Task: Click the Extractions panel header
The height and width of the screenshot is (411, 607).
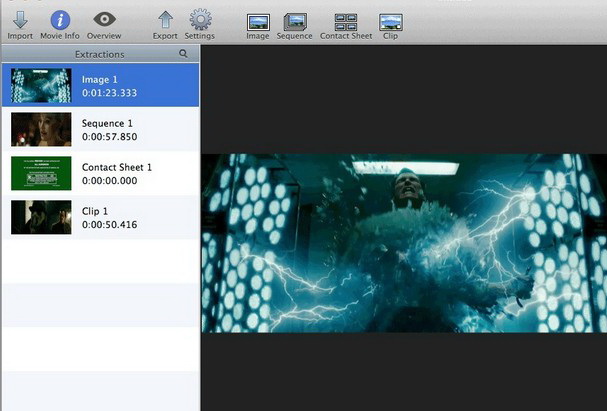Action: [100, 54]
